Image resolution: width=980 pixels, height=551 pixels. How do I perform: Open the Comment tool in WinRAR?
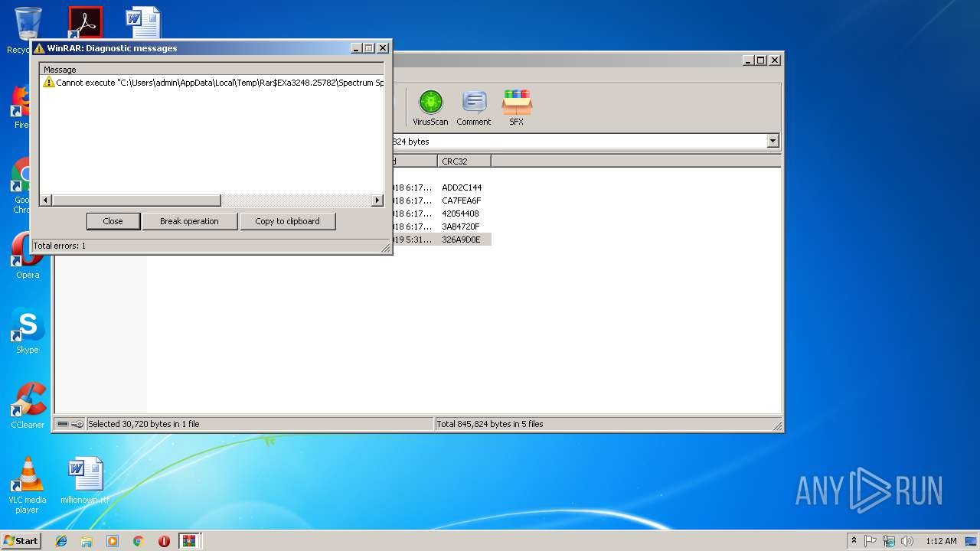coord(474,107)
